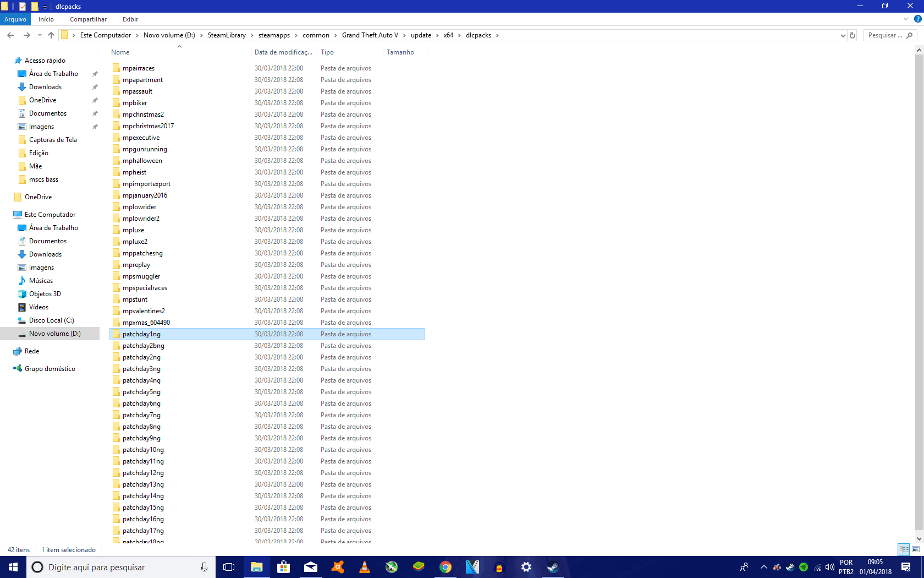Open the Settings gear on taskbar
Viewport: 924px width, 578px height.
[526, 567]
